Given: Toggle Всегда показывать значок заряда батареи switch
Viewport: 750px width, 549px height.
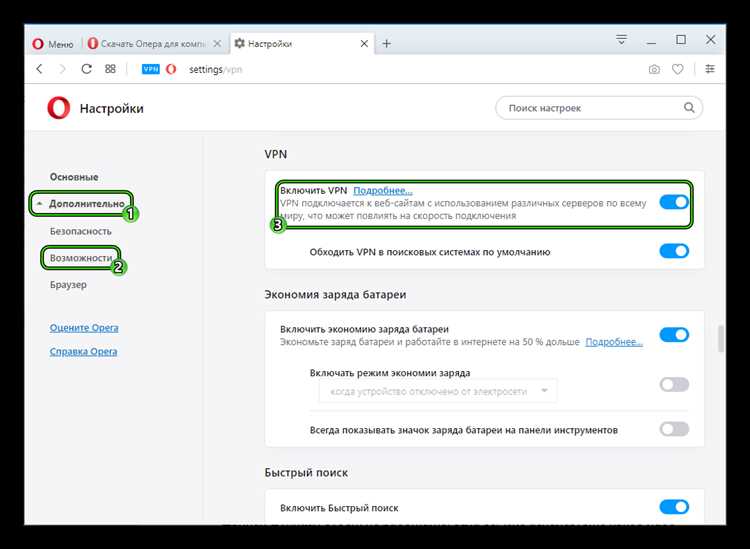Looking at the screenshot, I should click(x=674, y=429).
